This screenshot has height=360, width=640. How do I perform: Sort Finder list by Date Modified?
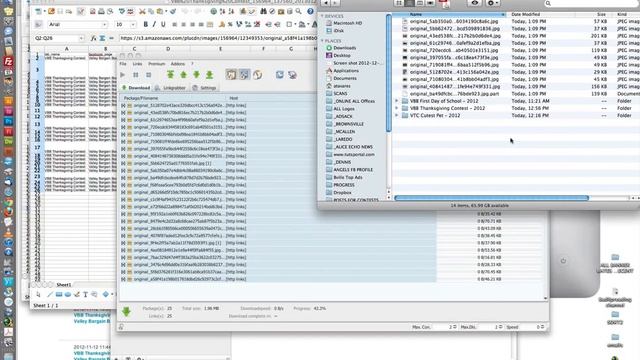pos(540,14)
